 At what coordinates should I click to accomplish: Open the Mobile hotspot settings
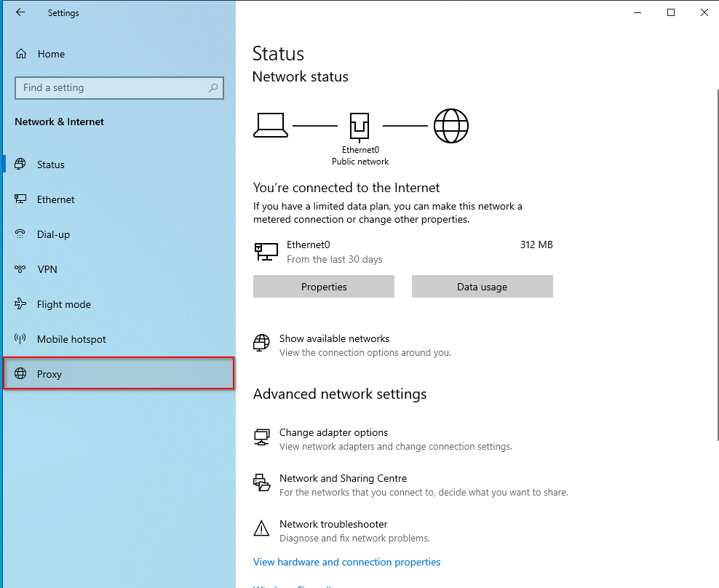[x=71, y=339]
